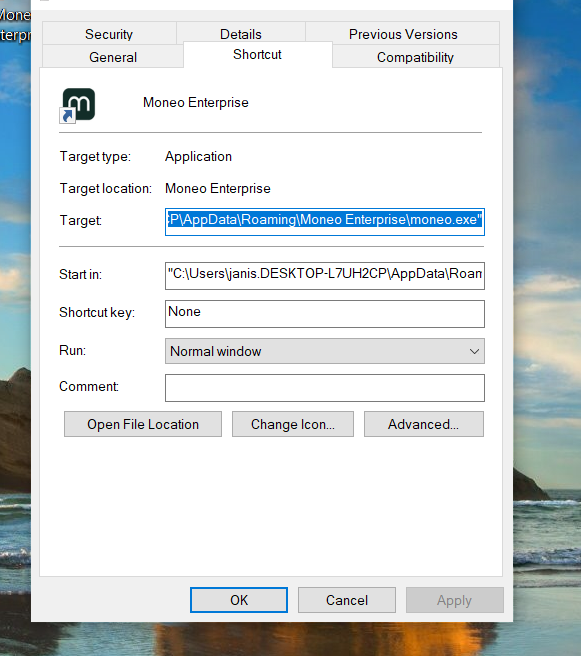The height and width of the screenshot is (656, 581).
Task: Confirm the dialog with OK
Action: tap(239, 600)
